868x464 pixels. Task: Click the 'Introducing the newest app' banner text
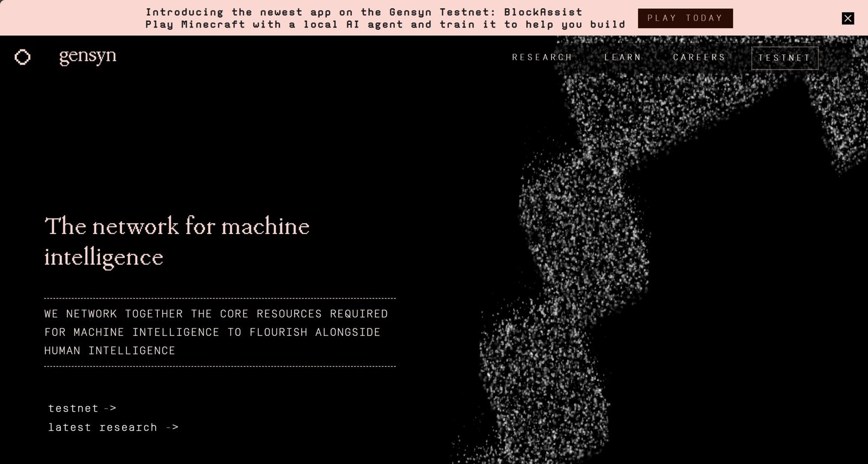385,18
